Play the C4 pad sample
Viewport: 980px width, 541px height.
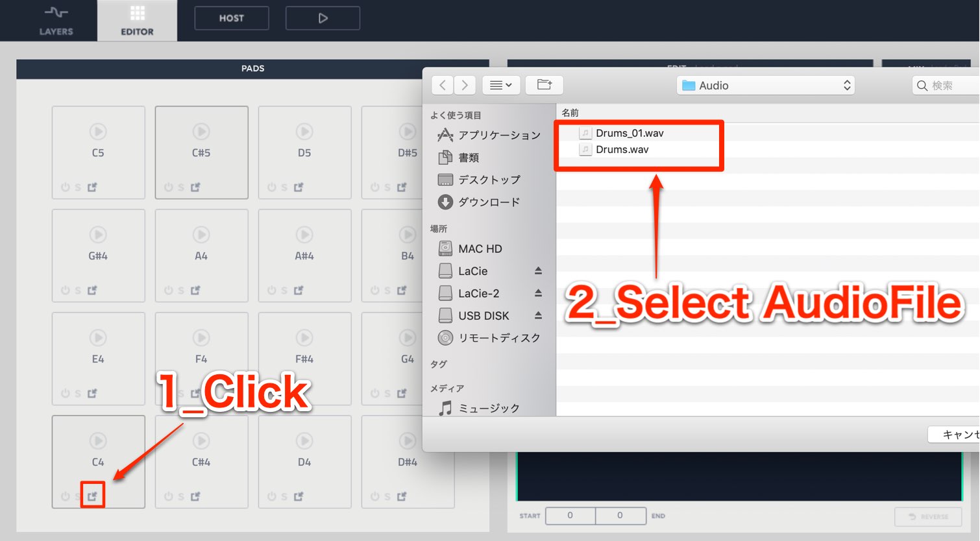(98, 441)
